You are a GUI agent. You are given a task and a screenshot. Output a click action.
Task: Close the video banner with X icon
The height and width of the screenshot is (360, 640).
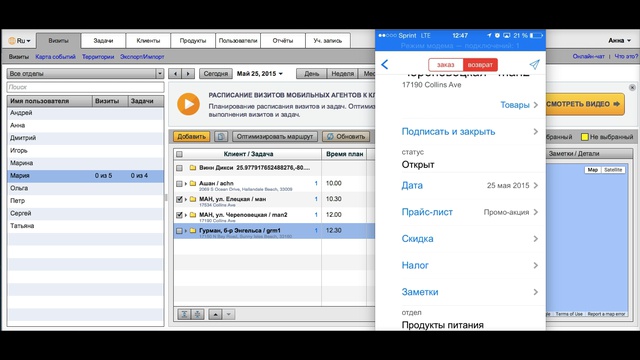[632, 87]
